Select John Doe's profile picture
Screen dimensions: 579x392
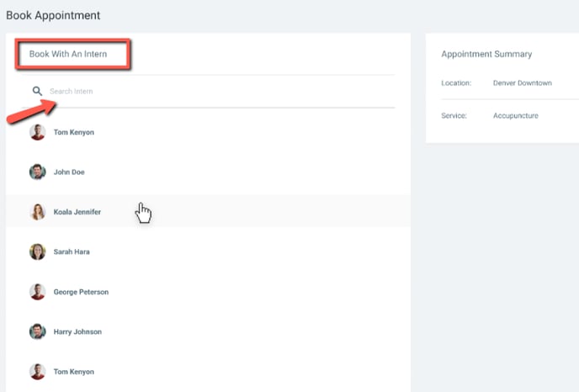(38, 172)
